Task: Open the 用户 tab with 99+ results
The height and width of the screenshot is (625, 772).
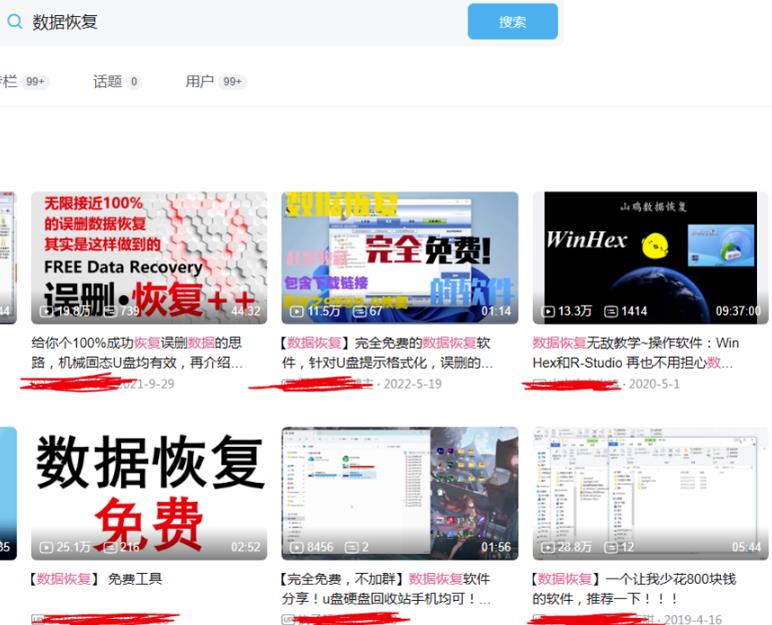Action: pos(200,81)
